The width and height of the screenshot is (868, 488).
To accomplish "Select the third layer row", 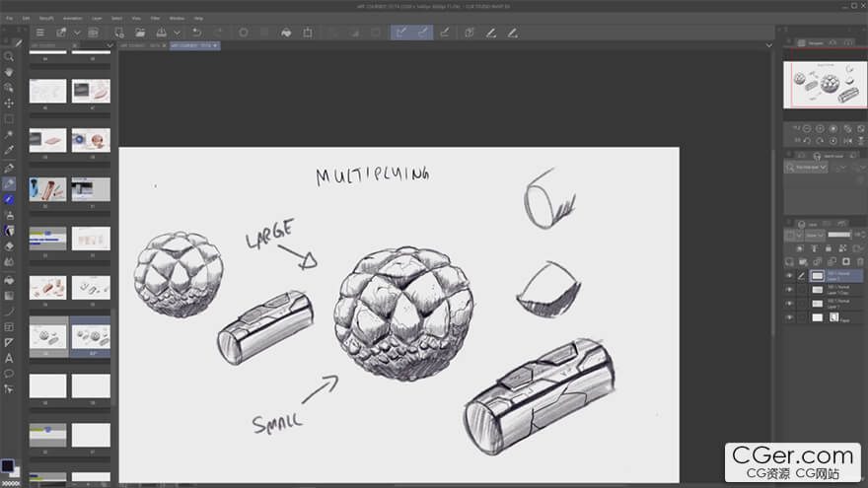I will click(x=824, y=304).
